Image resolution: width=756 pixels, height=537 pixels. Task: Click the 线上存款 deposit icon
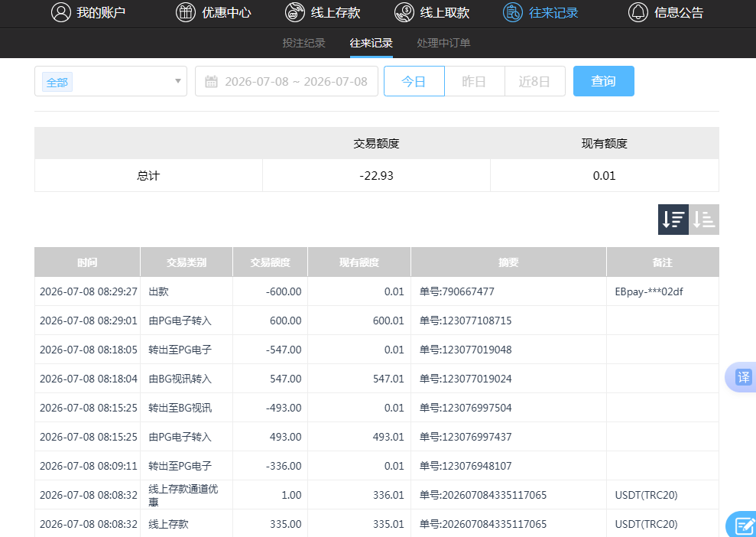coord(294,12)
